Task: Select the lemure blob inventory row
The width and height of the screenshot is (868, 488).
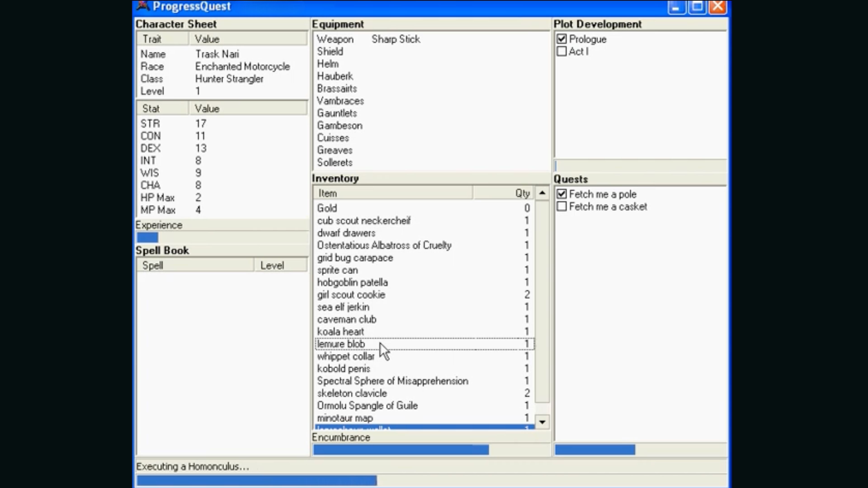Action: pos(425,344)
